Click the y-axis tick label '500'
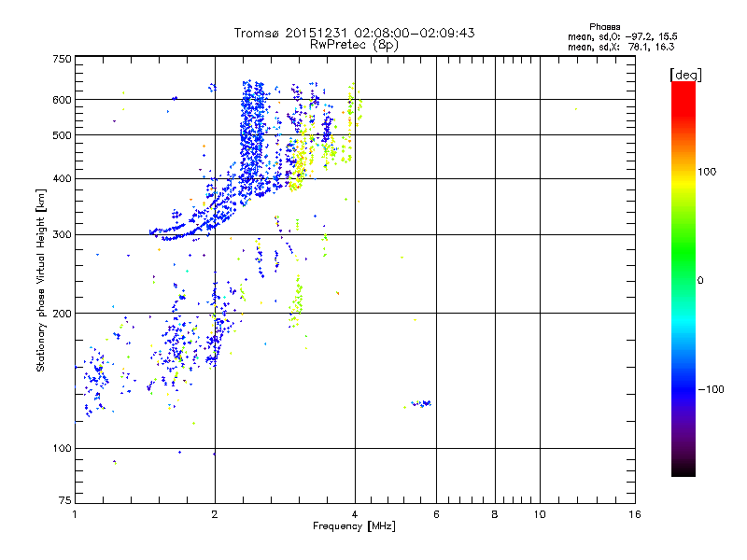 click(x=63, y=135)
